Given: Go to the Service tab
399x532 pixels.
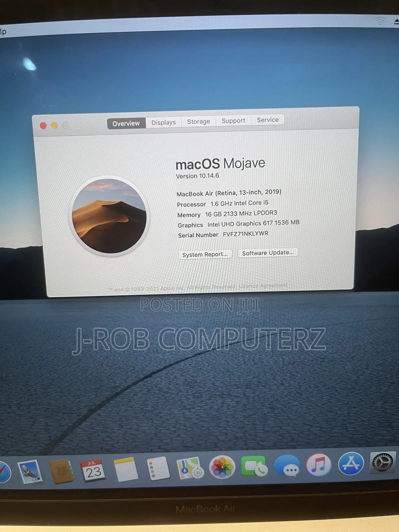Looking at the screenshot, I should [268, 120].
